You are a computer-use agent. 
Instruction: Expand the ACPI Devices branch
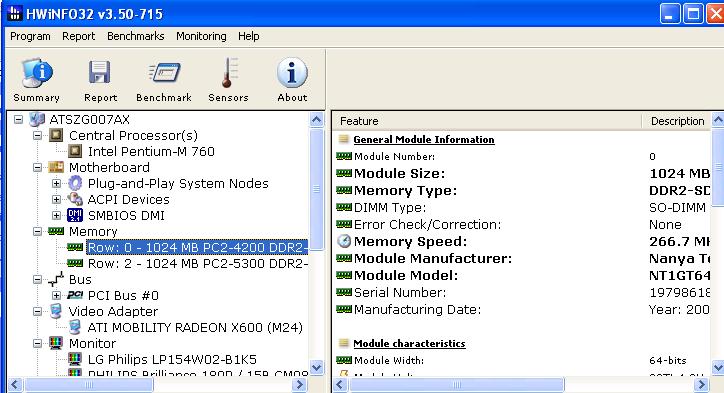56,200
